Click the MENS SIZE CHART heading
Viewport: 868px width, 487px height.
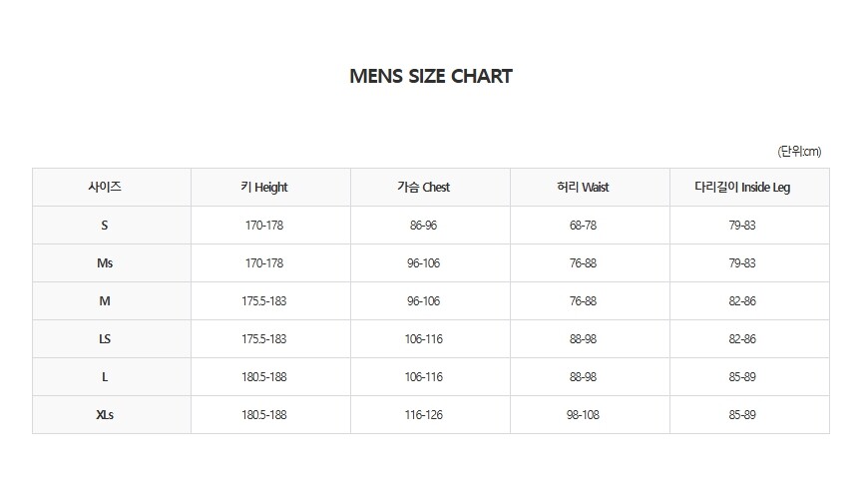pyautogui.click(x=431, y=76)
